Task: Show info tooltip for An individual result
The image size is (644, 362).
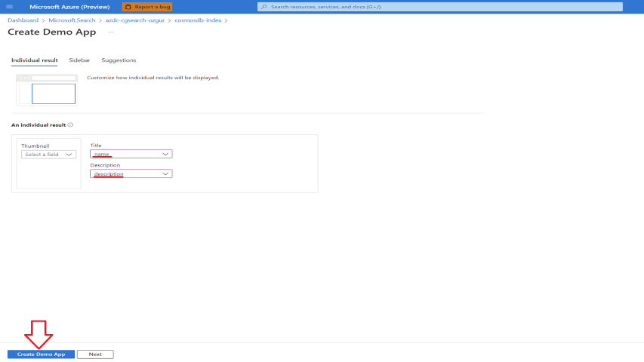Action: [70, 124]
